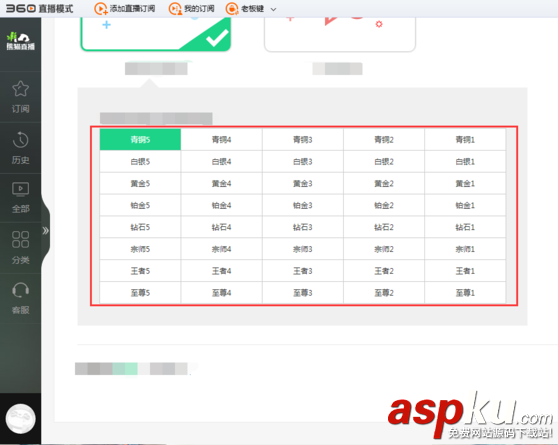Choose rank 青铜4
The width and height of the screenshot is (558, 445).
point(221,140)
